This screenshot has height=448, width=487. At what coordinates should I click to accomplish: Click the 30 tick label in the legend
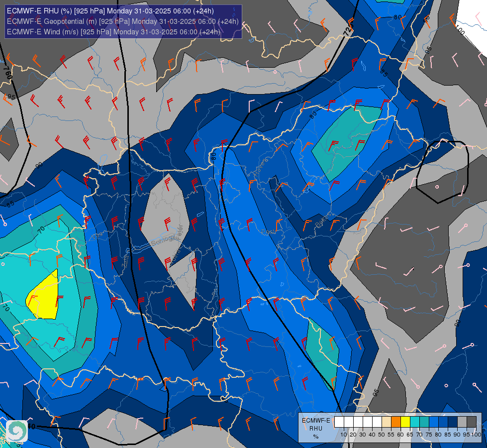(x=363, y=435)
